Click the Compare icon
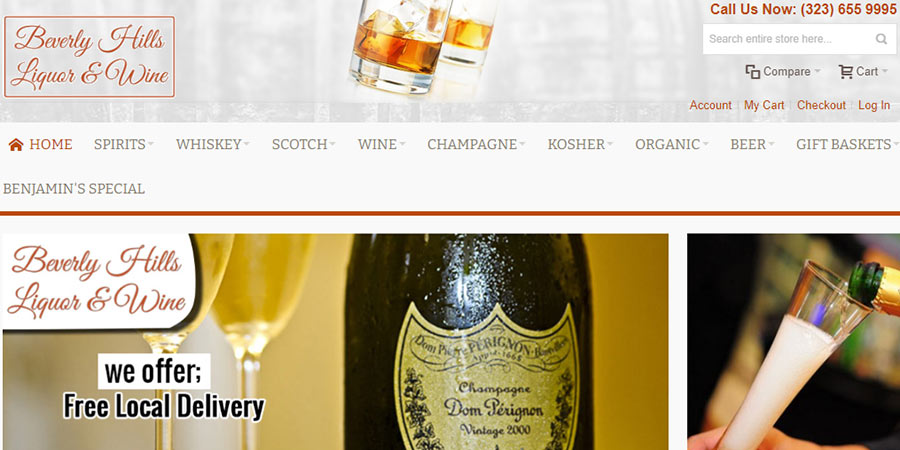Viewport: 900px width, 450px height. [x=752, y=72]
